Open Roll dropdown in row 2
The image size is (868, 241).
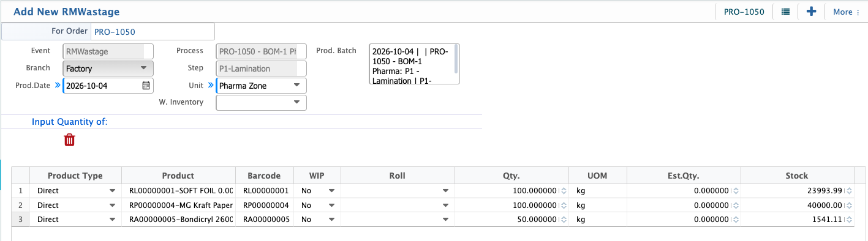point(445,205)
